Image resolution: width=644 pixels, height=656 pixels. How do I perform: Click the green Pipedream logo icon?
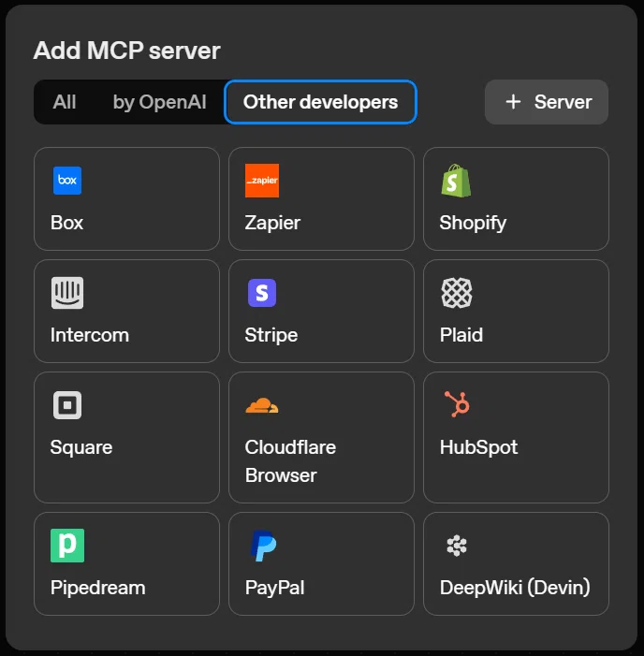click(67, 546)
